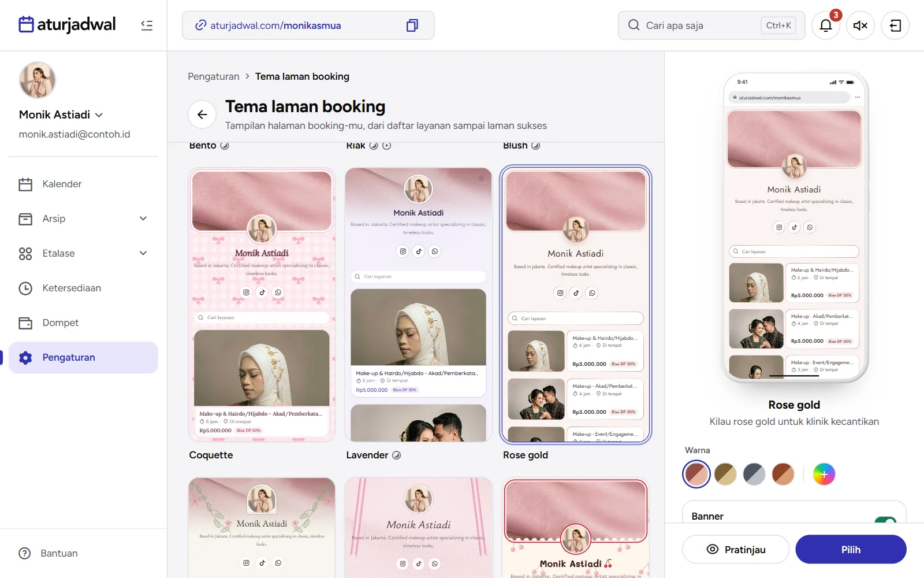Expand the Arsip menu chevron

point(143,218)
